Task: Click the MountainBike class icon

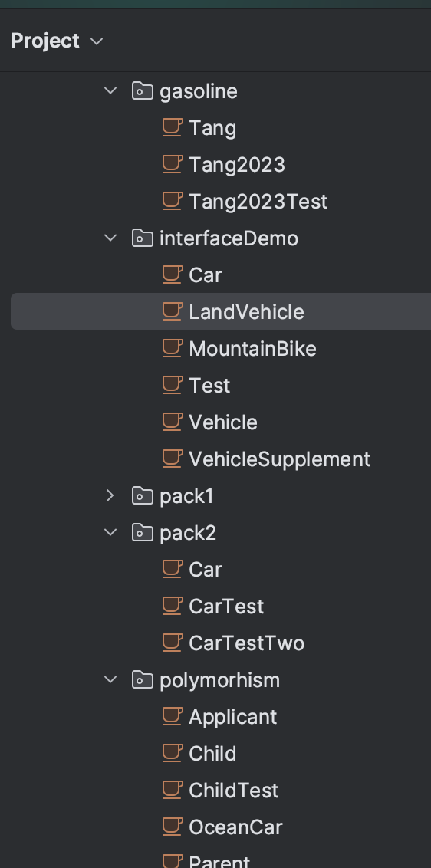Action: pyautogui.click(x=173, y=348)
